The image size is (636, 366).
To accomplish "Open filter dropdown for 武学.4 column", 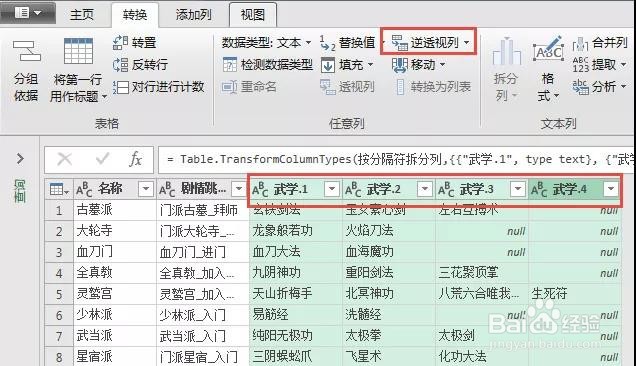I will [x=611, y=189].
